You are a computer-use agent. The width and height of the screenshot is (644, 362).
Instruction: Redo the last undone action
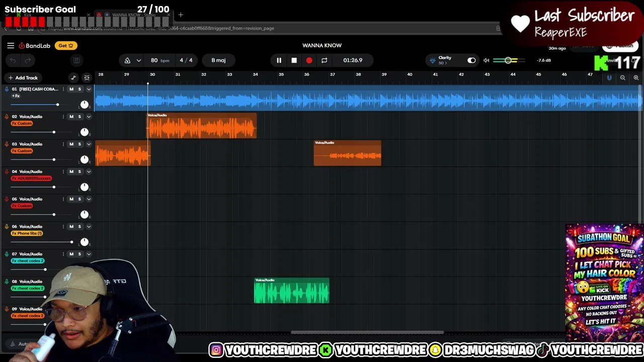coord(28,60)
